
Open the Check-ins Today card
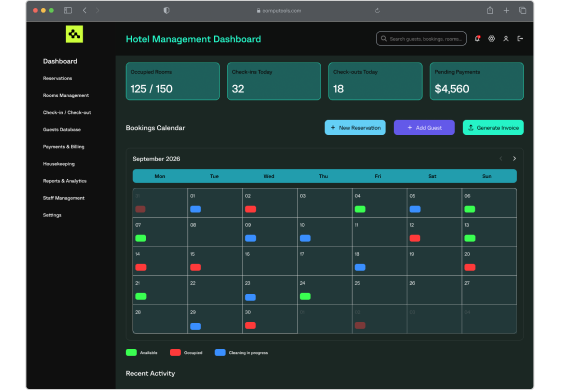click(274, 81)
